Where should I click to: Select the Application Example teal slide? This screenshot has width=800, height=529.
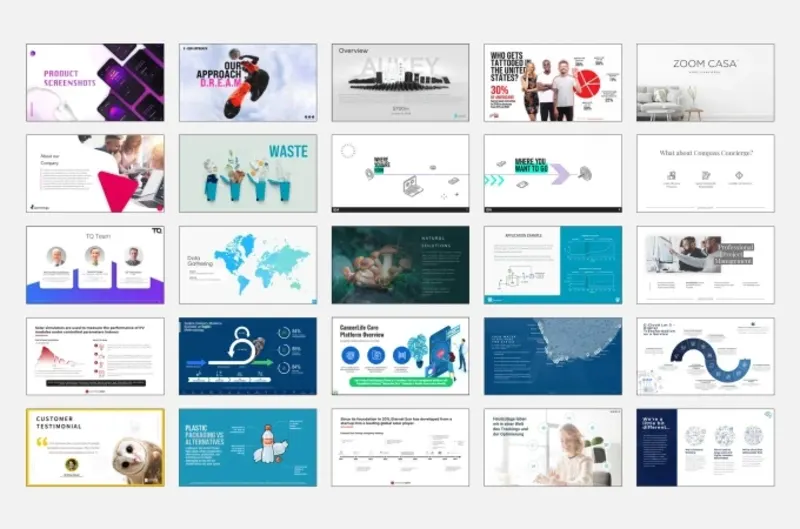tap(553, 265)
